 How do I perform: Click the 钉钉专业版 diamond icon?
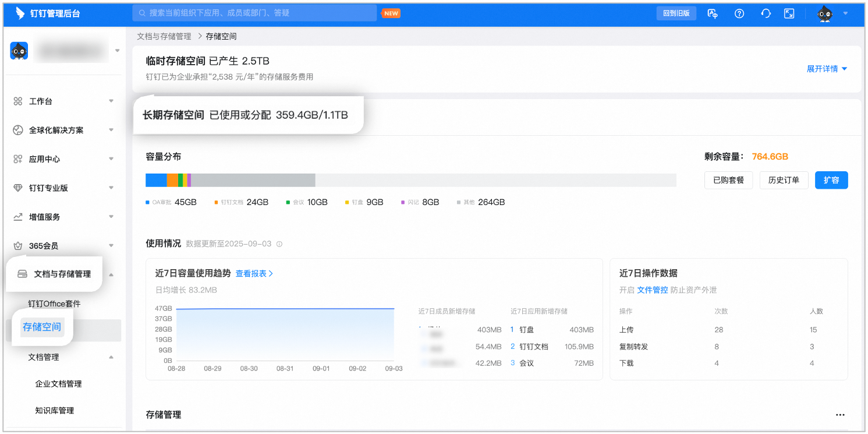point(18,188)
